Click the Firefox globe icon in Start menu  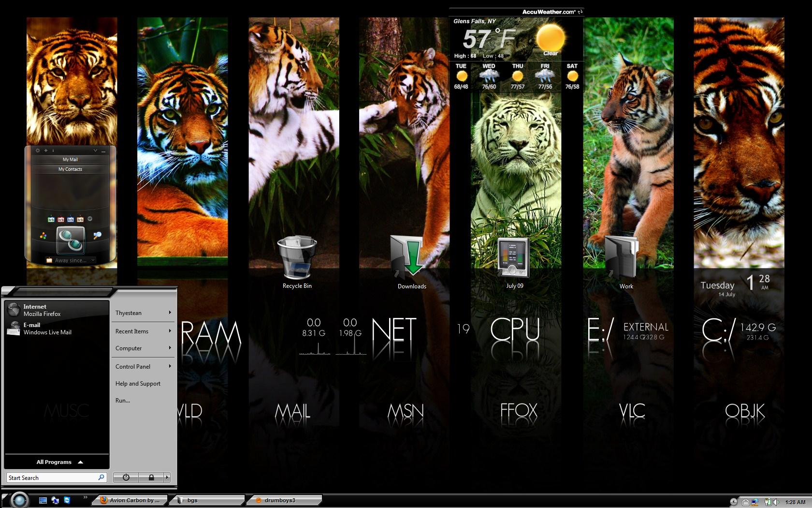pos(14,310)
